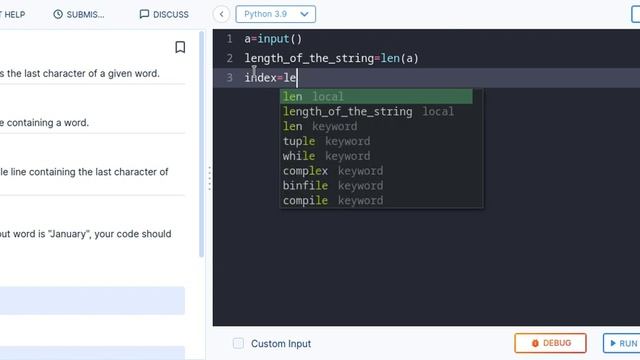Click the Debug button

pos(550,343)
